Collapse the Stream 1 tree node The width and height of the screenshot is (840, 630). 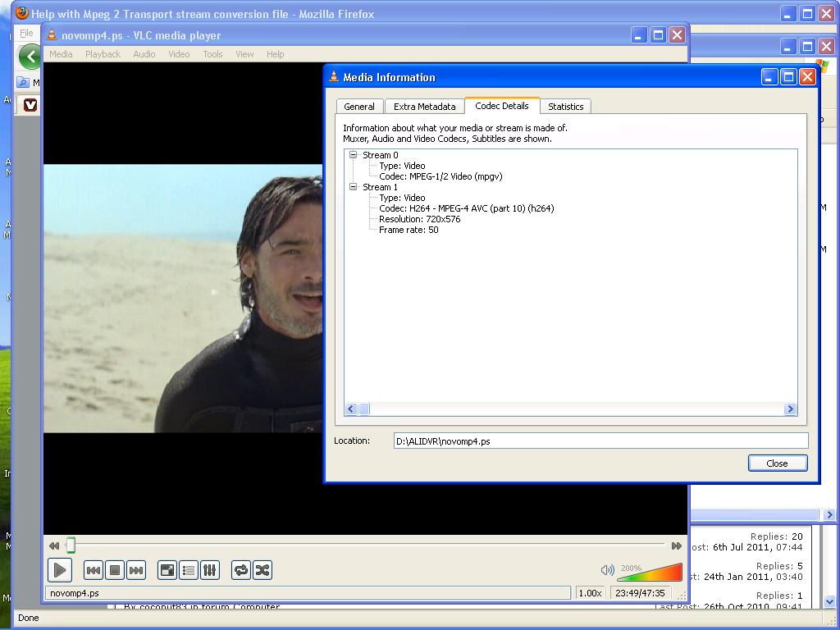(353, 187)
